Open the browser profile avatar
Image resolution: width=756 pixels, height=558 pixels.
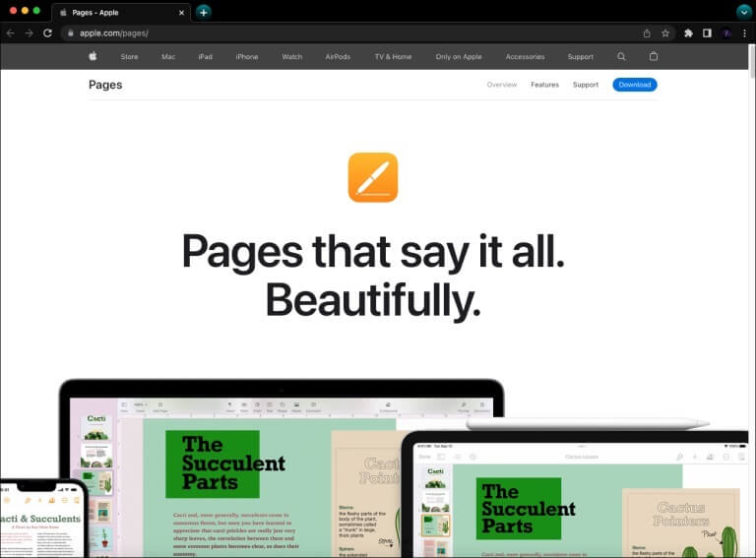pos(726,33)
